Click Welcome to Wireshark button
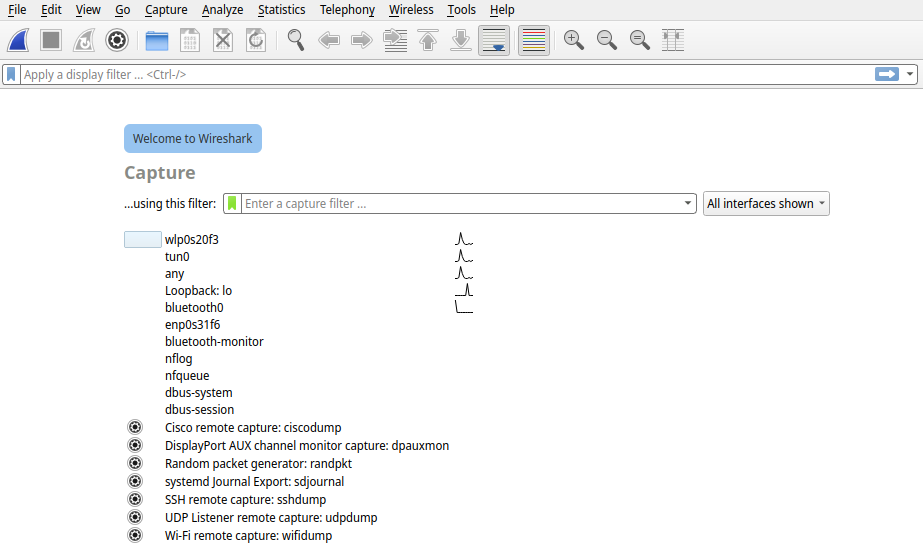 point(192,139)
